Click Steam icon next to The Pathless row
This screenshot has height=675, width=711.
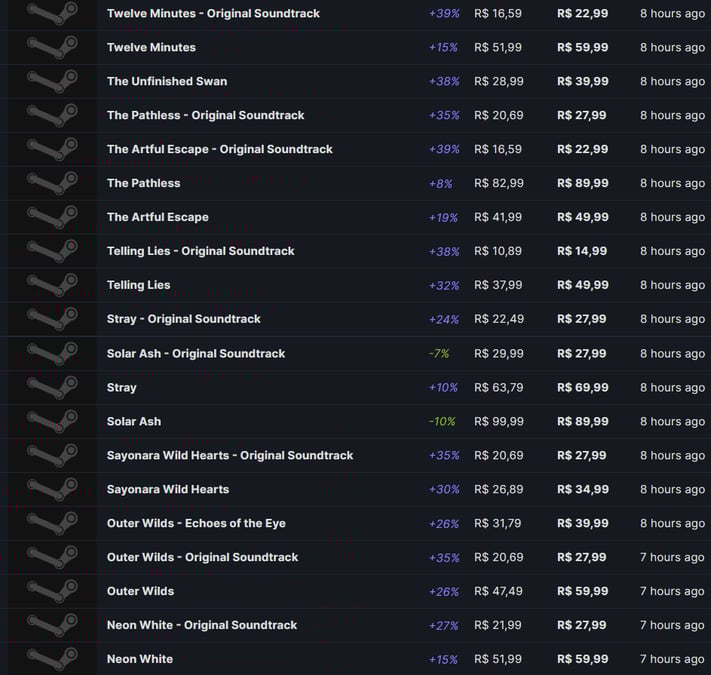pyautogui.click(x=52, y=183)
